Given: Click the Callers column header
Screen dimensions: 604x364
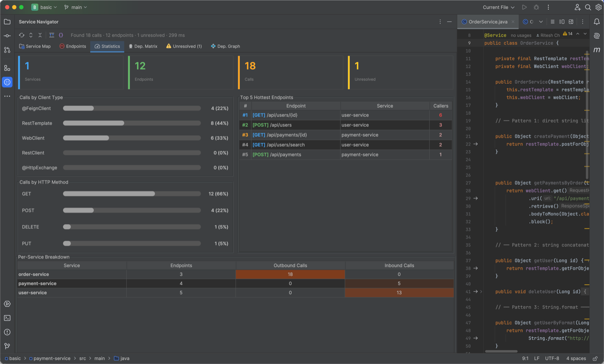Looking at the screenshot, I should click(440, 106).
